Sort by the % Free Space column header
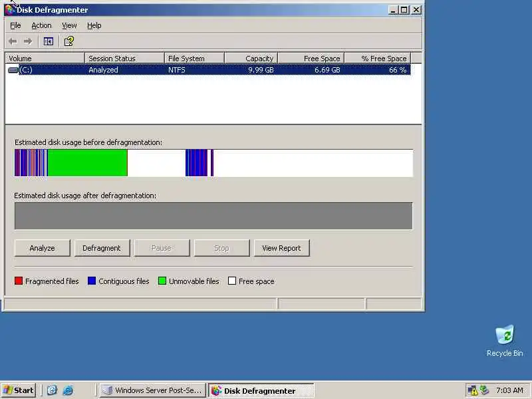This screenshot has height=399, width=532. [x=378, y=59]
